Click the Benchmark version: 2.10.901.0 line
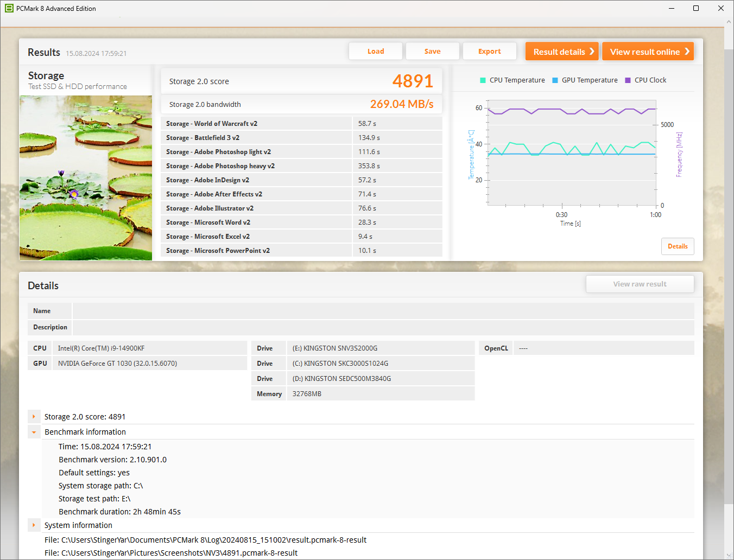 coord(113,460)
